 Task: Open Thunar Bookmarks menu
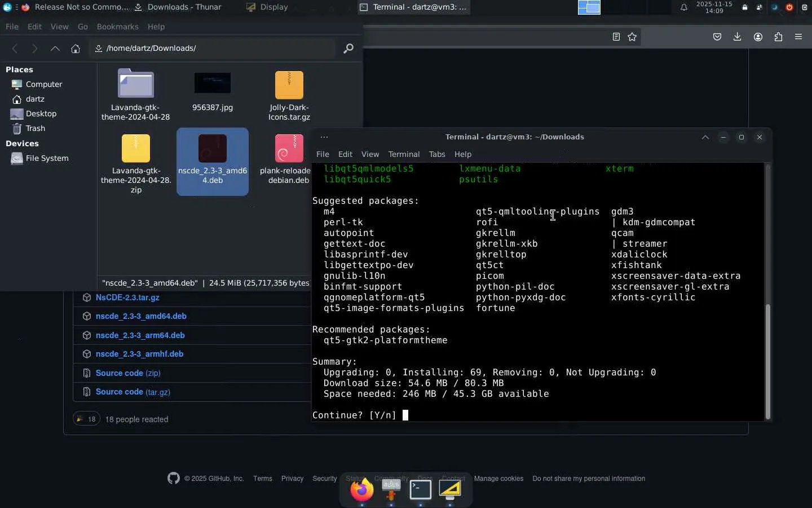(x=117, y=27)
